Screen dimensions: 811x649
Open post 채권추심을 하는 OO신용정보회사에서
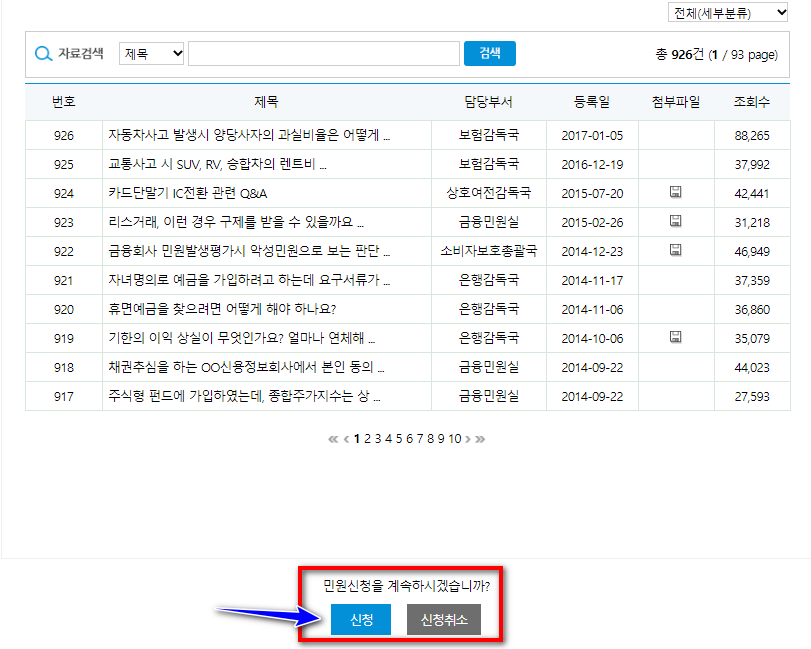tap(247, 367)
